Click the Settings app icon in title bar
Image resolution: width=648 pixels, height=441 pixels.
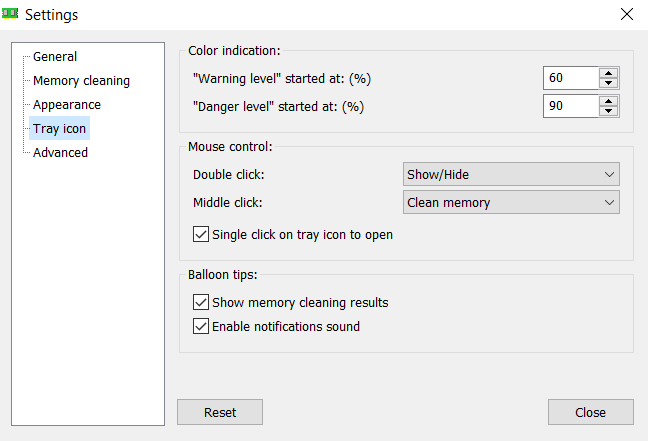[13, 14]
